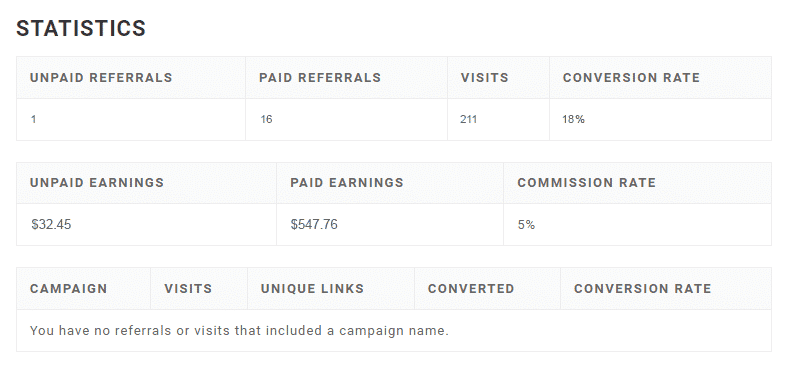791x383 pixels.
Task: Click the 5% commission rate value
Action: pyautogui.click(x=526, y=225)
